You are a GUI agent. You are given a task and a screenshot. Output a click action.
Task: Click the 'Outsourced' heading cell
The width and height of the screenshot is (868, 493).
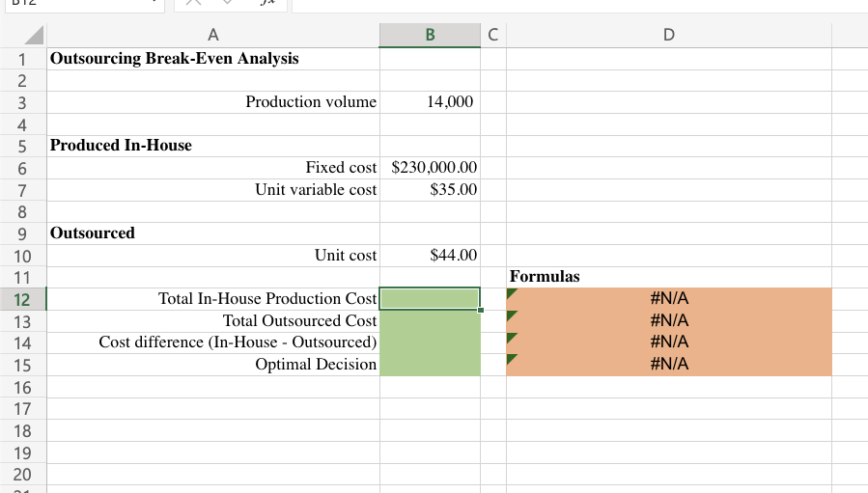(213, 233)
